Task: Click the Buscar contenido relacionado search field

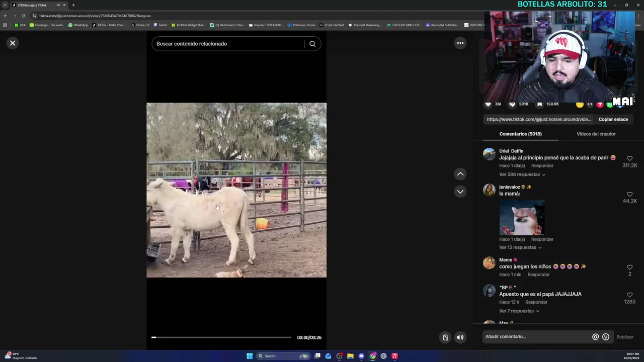Action: click(x=229, y=44)
